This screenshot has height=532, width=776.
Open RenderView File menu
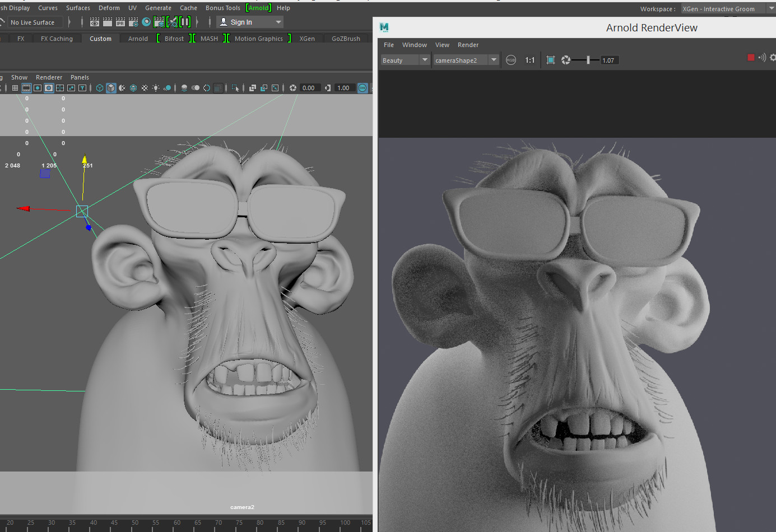(x=389, y=45)
